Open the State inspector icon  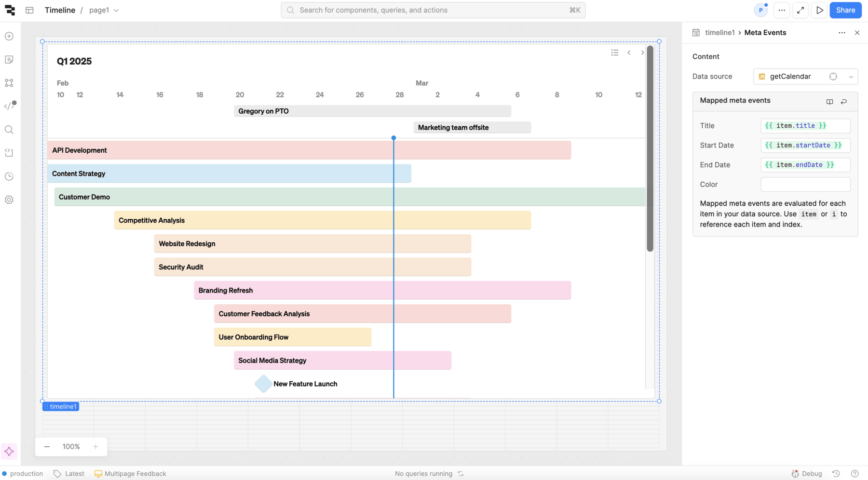tap(9, 153)
